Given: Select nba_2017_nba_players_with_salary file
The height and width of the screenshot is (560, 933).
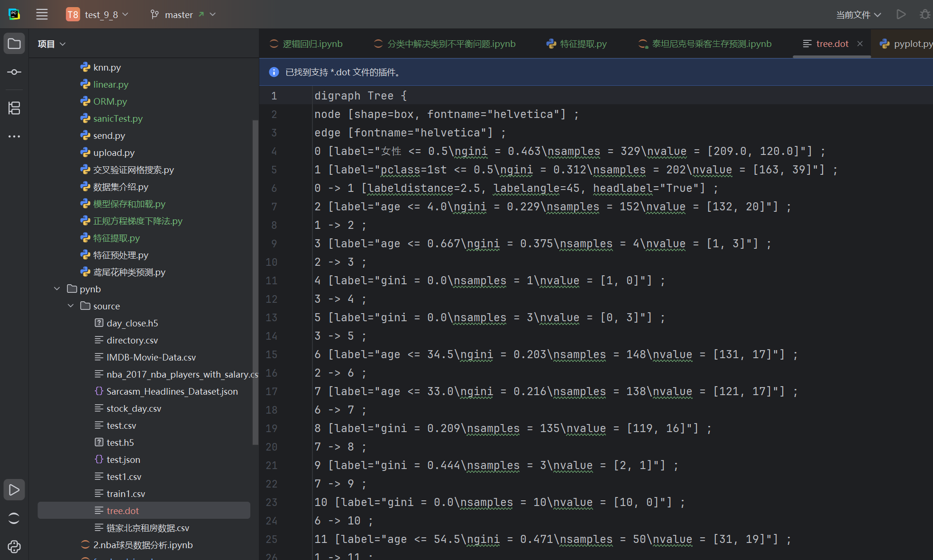Looking at the screenshot, I should coord(182,374).
